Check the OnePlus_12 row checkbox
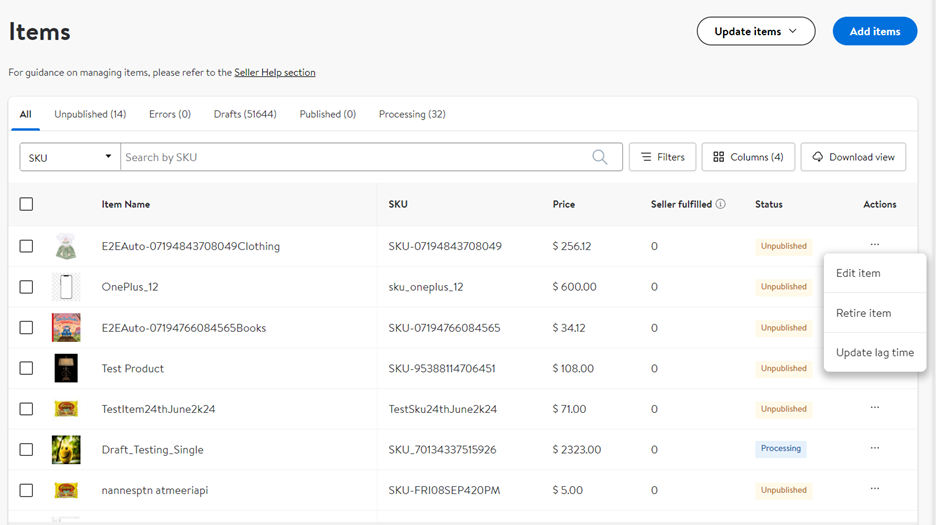The width and height of the screenshot is (936, 525). (26, 287)
